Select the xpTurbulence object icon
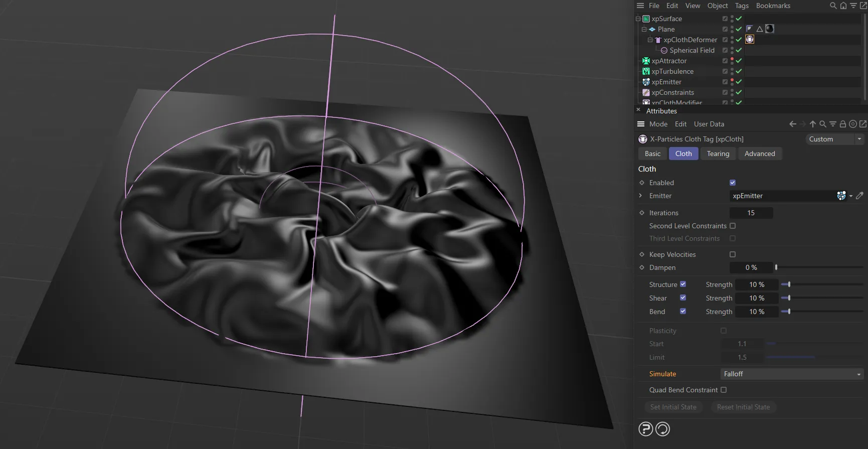Image resolution: width=868 pixels, height=449 pixels. coord(646,71)
